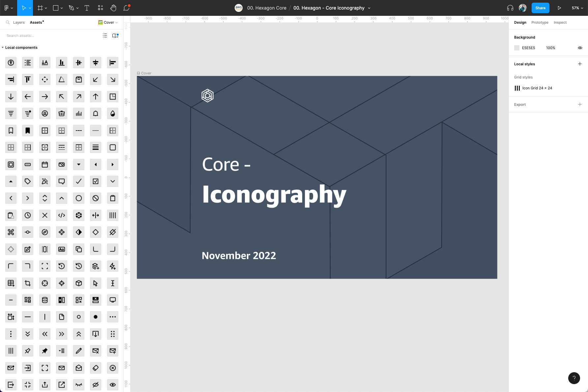Select the Move tool
Screen dimensions: 588x392
tap(23, 8)
